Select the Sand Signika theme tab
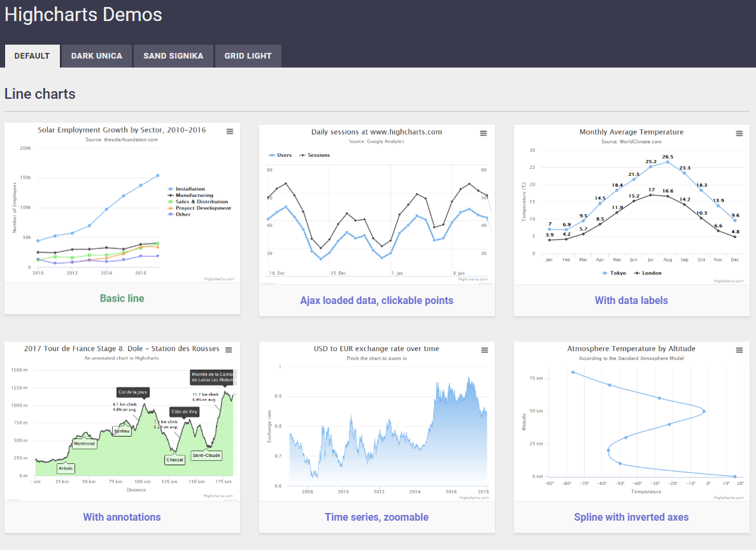The image size is (756, 550). [x=173, y=56]
